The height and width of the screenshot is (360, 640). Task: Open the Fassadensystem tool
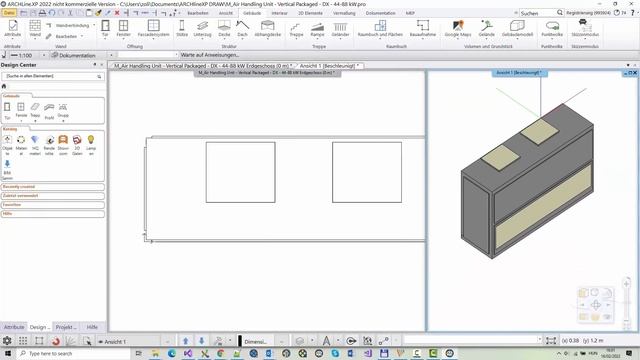point(153,29)
